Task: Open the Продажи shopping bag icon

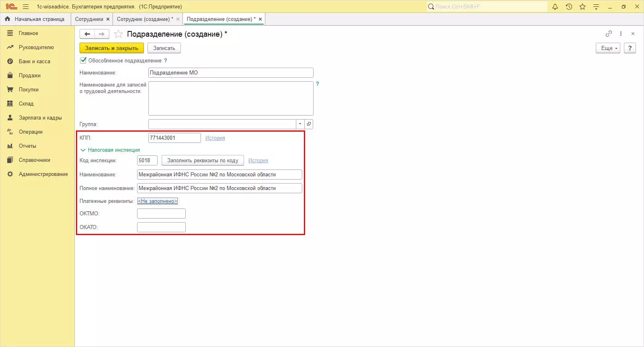Action: tap(10, 75)
